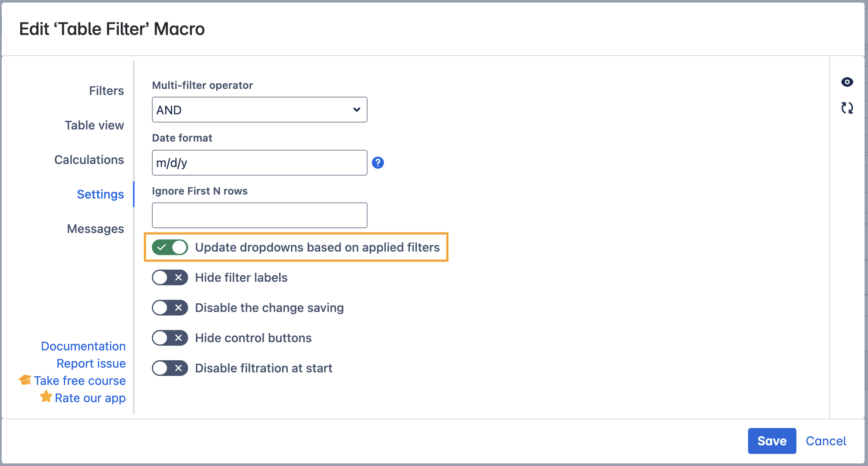The height and width of the screenshot is (466, 868).
Task: Click the star rating icon
Action: 46,397
